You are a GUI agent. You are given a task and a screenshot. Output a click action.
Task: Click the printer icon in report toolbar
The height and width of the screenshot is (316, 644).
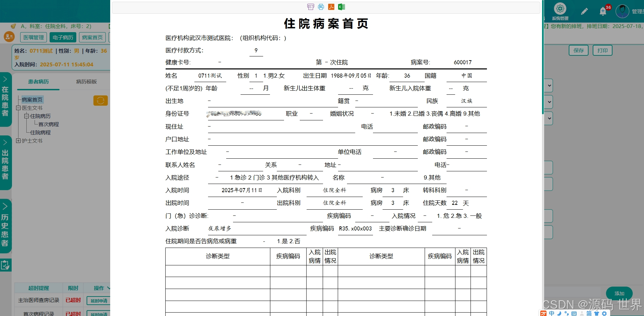[x=321, y=7]
